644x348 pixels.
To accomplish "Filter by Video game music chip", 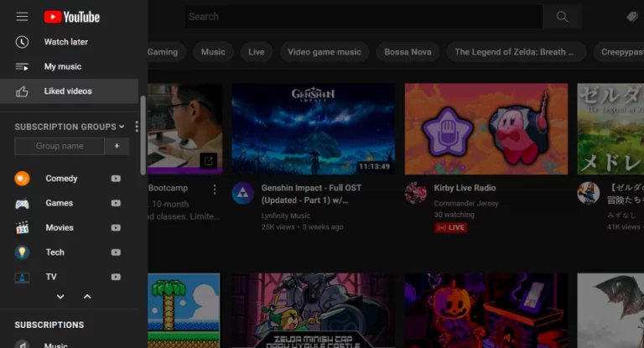I will coord(324,52).
